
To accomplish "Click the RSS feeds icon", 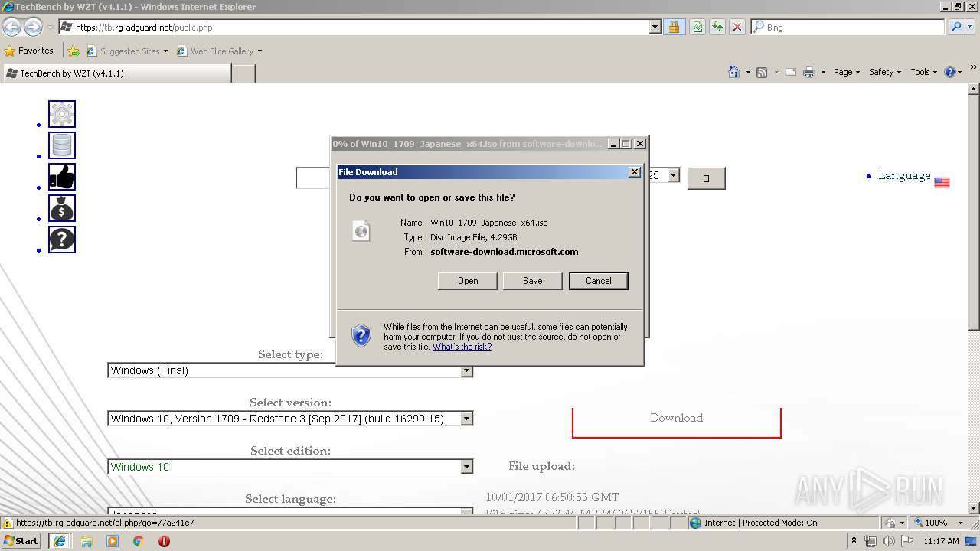I will [762, 72].
